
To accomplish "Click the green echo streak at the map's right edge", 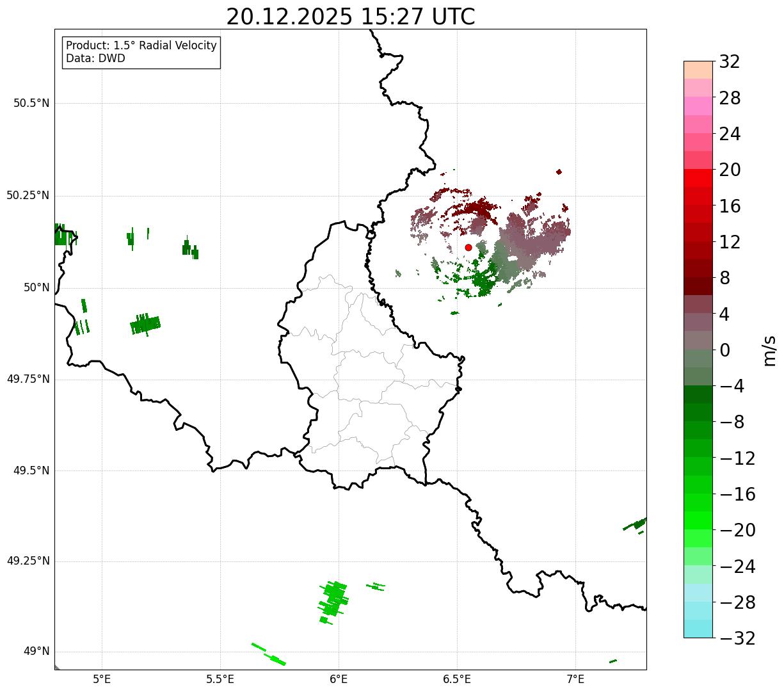I will point(635,524).
